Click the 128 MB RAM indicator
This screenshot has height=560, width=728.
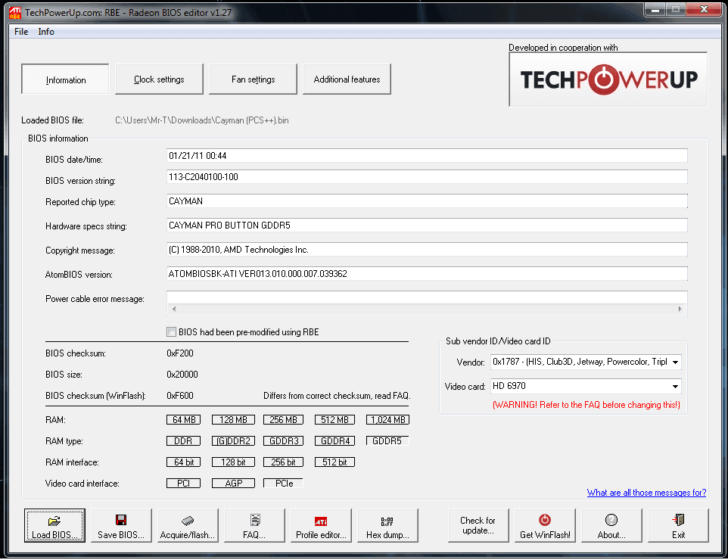pos(233,420)
